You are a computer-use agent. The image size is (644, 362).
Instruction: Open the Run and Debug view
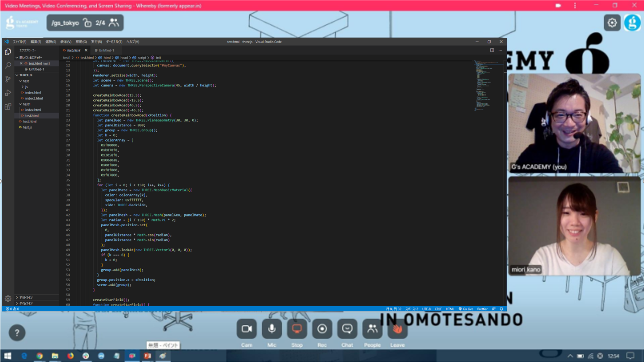coord(8,93)
